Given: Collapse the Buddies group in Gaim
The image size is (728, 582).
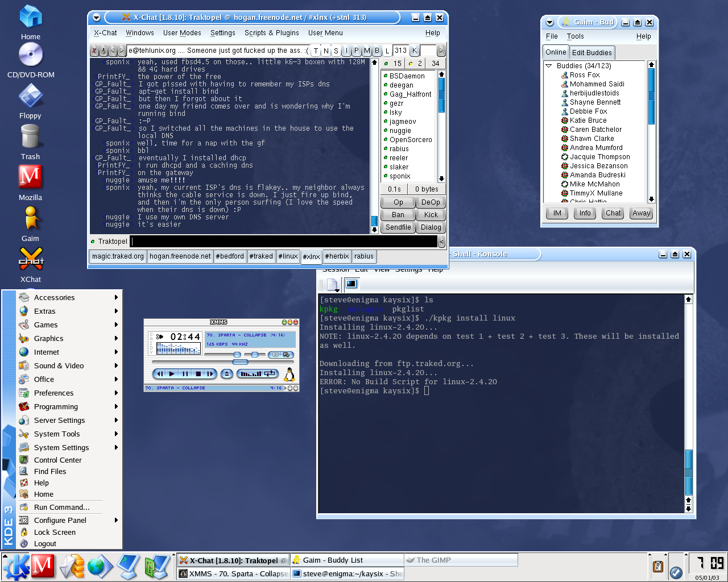Looking at the screenshot, I should pos(549,66).
